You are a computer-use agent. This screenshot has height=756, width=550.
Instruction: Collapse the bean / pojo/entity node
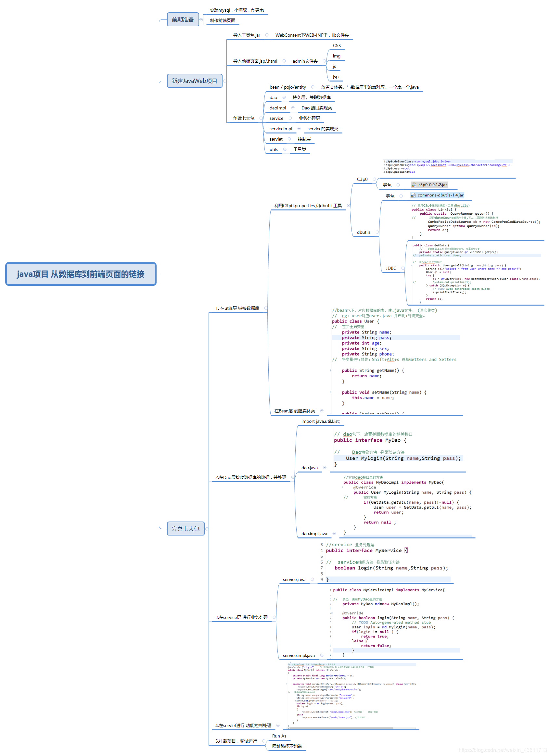pyautogui.click(x=313, y=87)
